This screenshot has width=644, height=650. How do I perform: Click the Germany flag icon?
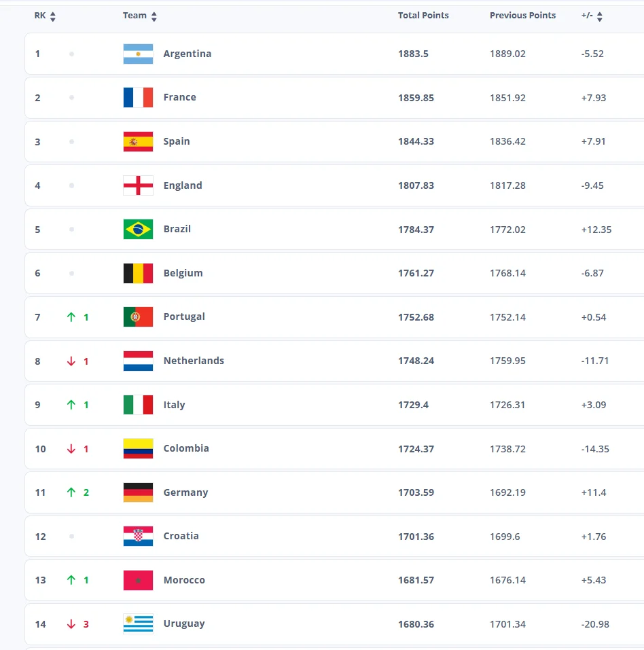[x=138, y=492]
